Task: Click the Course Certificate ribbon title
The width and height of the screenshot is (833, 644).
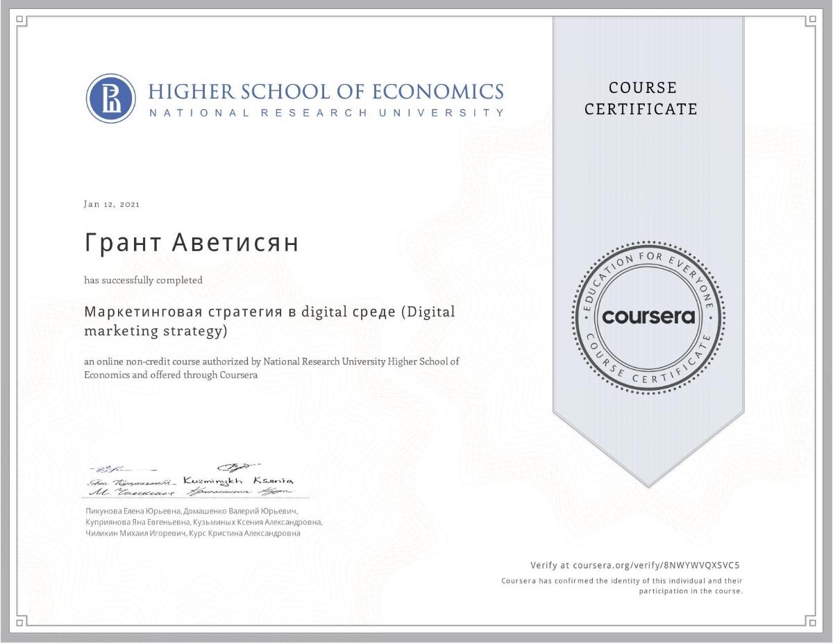Action: pos(641,99)
